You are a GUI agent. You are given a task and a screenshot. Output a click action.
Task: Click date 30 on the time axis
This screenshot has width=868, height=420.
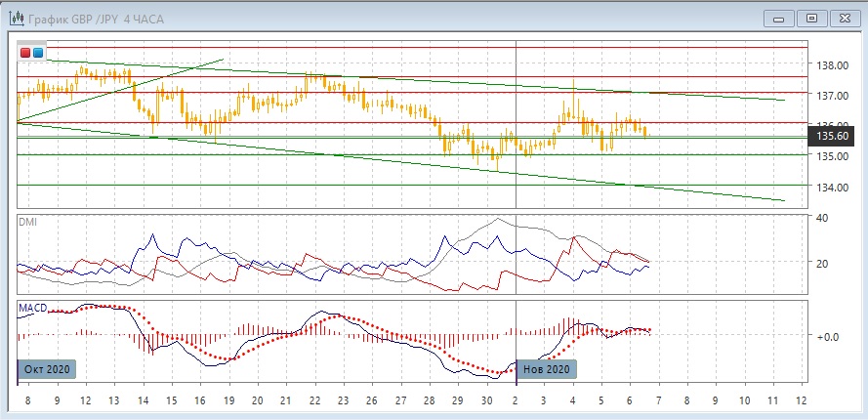pyautogui.click(x=486, y=401)
